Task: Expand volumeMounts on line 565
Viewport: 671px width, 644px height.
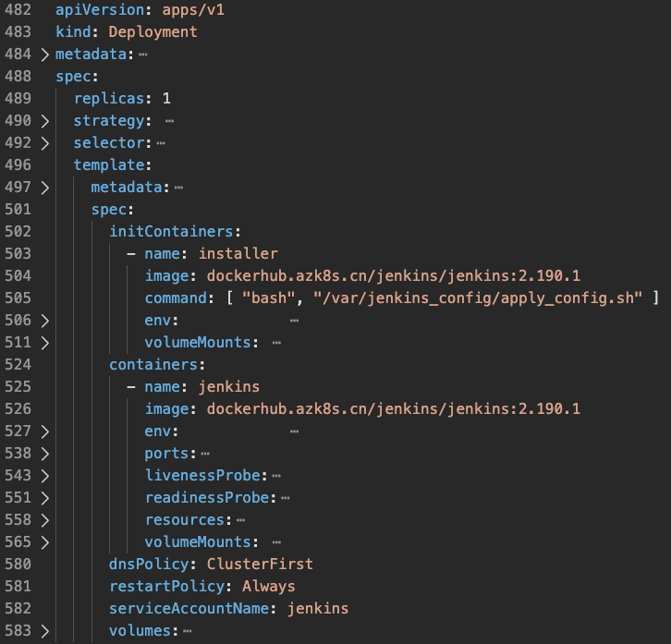Action: pos(44,542)
